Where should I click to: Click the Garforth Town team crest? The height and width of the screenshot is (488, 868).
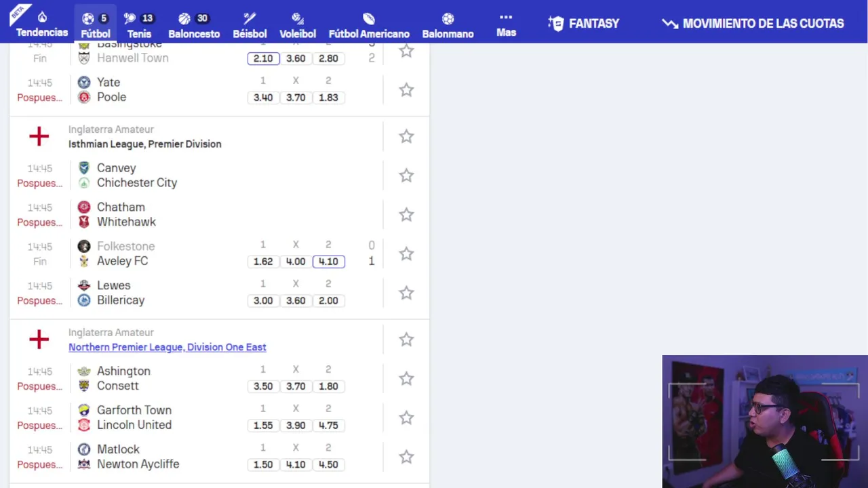coord(84,410)
